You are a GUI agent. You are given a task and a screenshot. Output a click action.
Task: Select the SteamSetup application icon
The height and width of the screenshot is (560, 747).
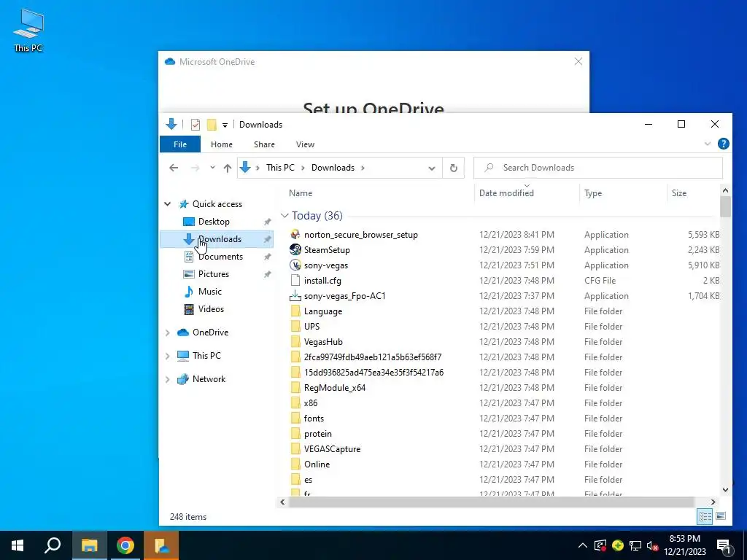[295, 249]
